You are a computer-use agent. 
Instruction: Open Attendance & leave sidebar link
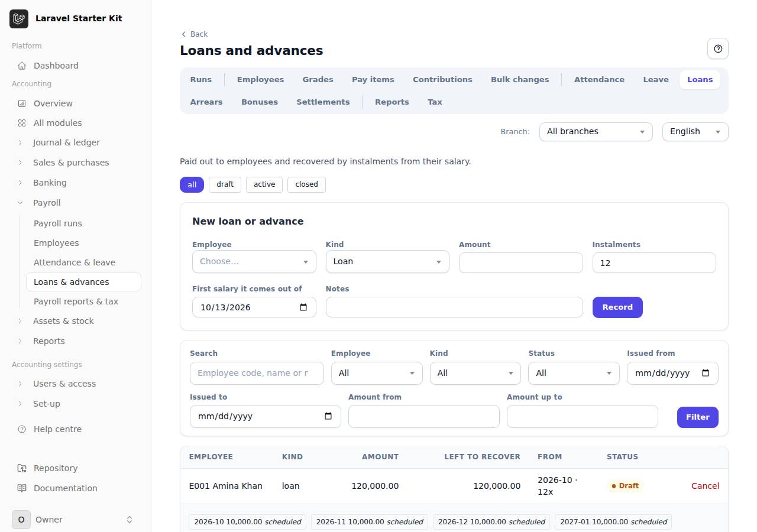pyautogui.click(x=83, y=262)
